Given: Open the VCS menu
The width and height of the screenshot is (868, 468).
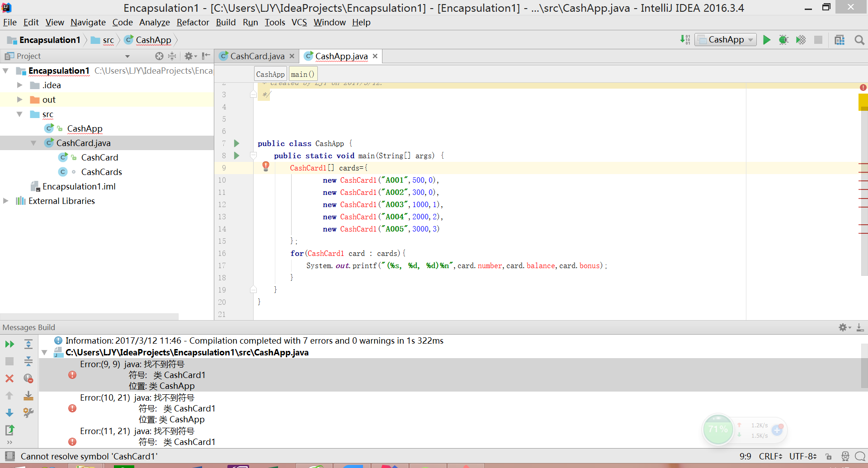Looking at the screenshot, I should tap(299, 22).
